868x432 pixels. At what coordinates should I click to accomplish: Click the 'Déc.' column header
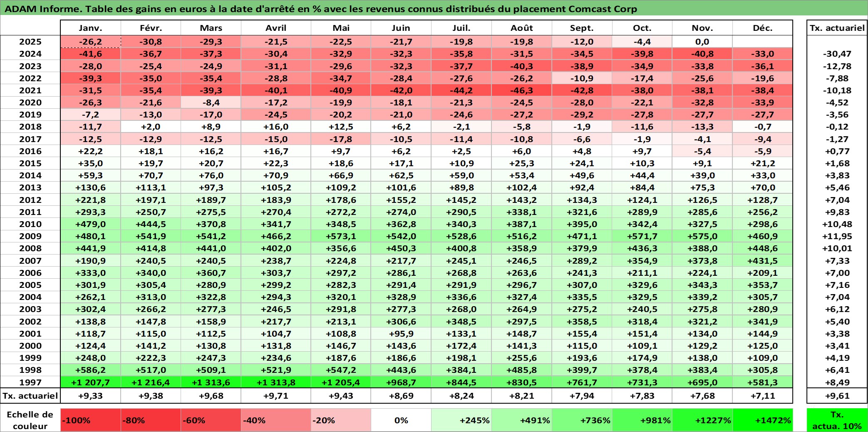click(x=763, y=28)
